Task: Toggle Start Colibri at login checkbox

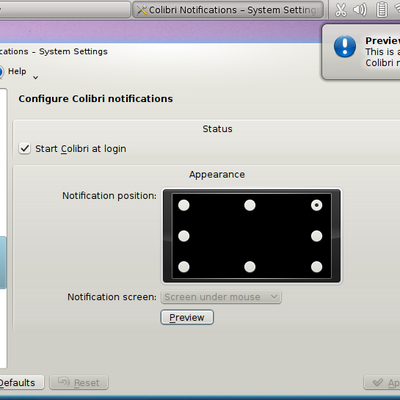Action: coord(25,148)
